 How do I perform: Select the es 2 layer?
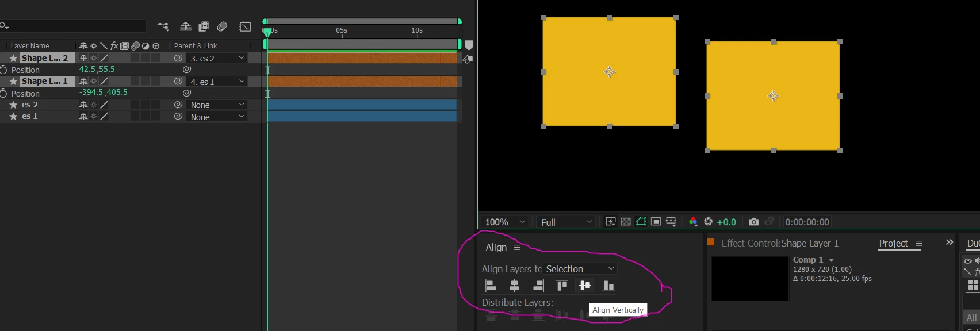[x=30, y=105]
